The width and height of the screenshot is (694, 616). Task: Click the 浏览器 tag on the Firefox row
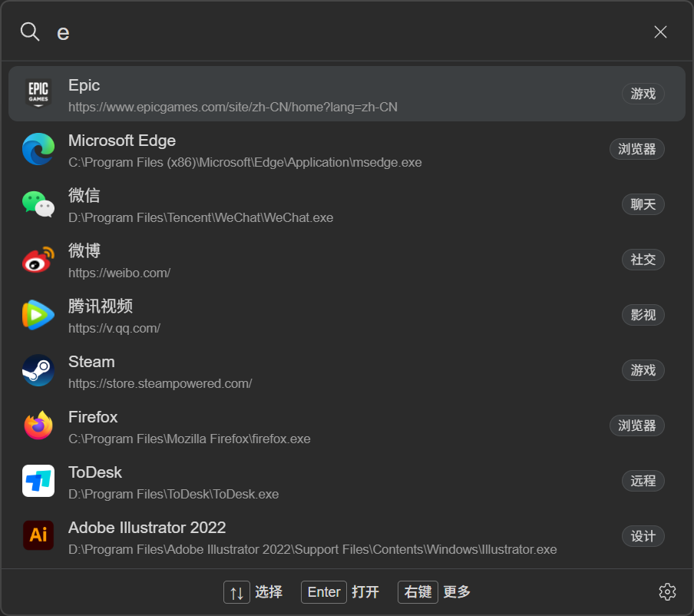click(637, 426)
